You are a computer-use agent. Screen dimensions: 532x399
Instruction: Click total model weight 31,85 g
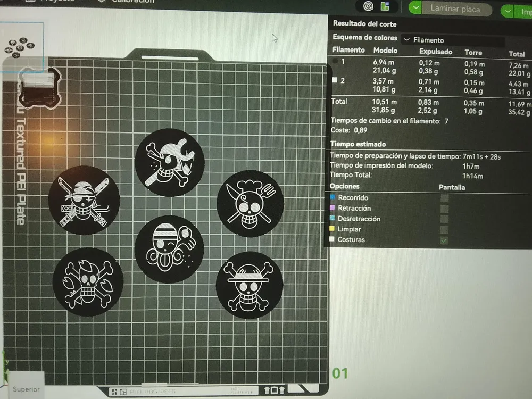click(x=383, y=110)
